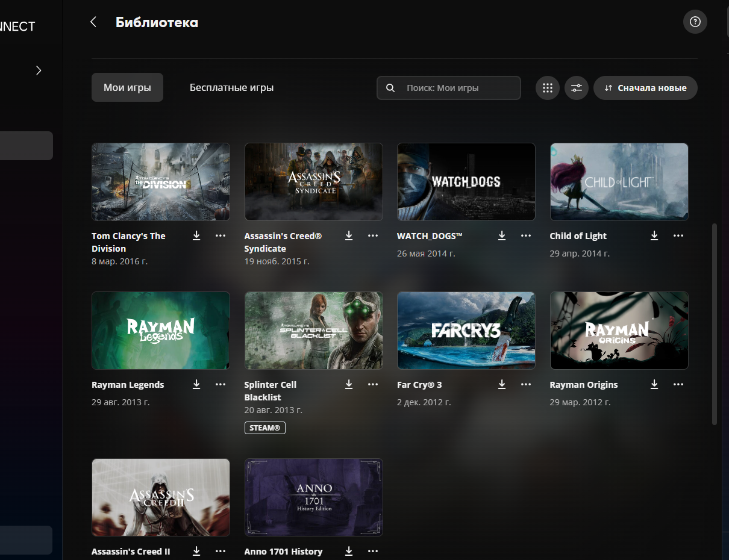Select the Мои игры tab

point(127,87)
